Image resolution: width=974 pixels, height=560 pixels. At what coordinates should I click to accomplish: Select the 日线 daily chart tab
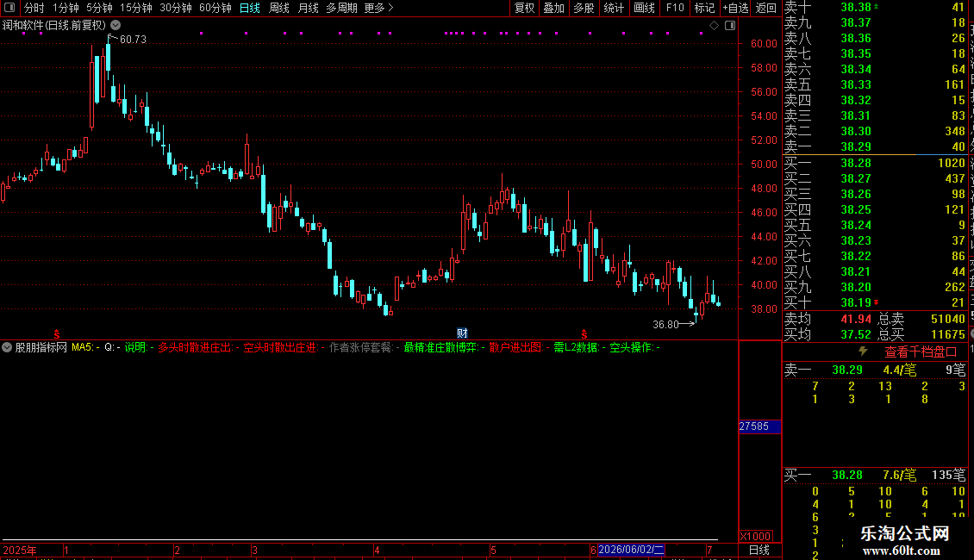click(250, 8)
